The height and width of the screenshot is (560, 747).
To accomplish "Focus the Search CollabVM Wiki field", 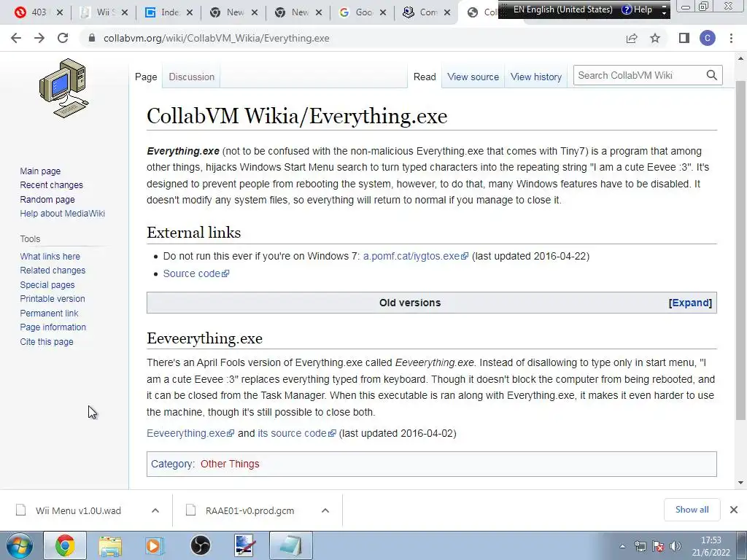I will pyautogui.click(x=639, y=75).
